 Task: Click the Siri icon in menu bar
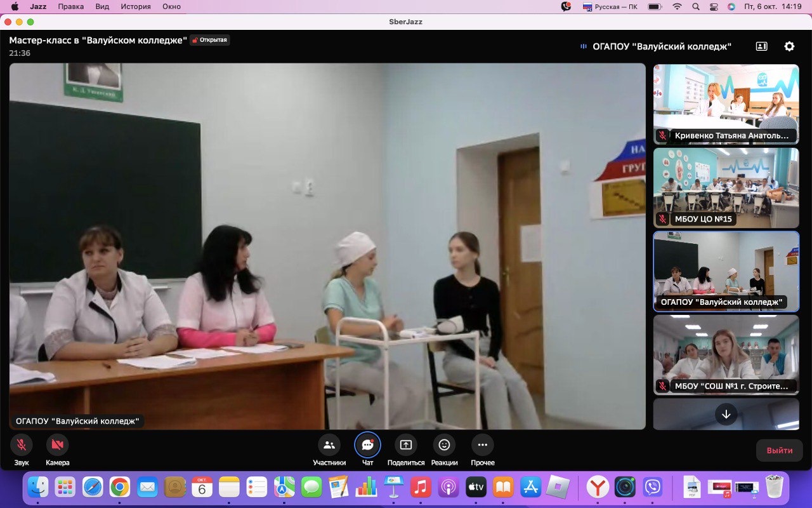(731, 6)
